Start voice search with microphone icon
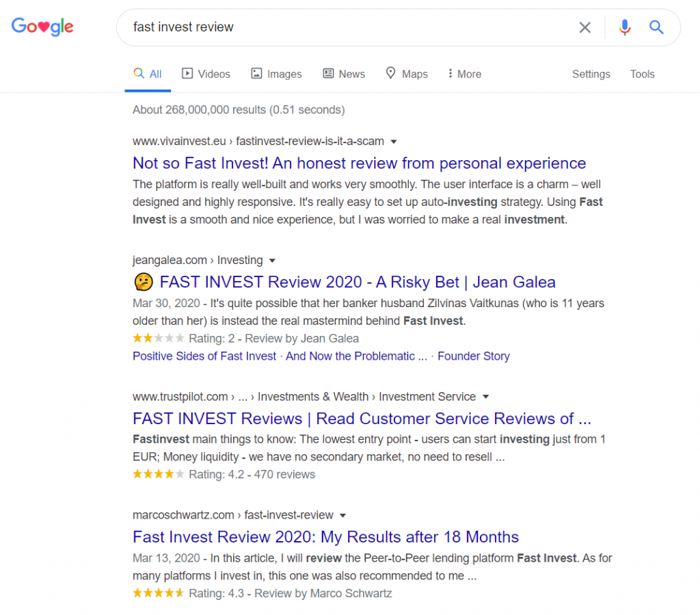Viewport: 700px width, 615px height. (x=625, y=27)
